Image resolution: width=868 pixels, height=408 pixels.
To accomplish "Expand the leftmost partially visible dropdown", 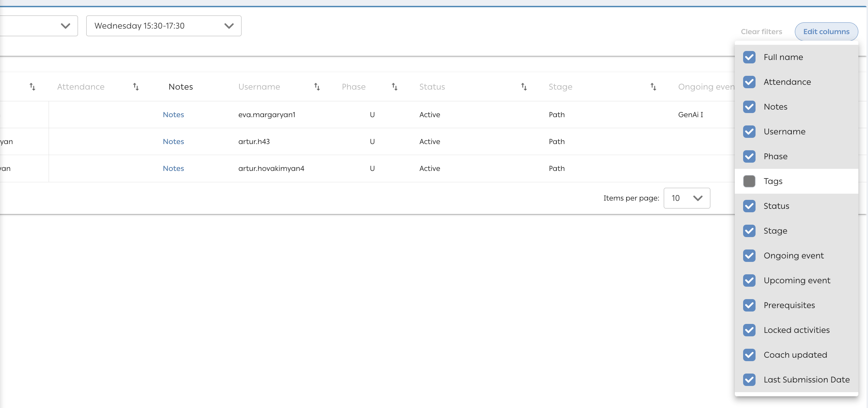I will tap(65, 26).
